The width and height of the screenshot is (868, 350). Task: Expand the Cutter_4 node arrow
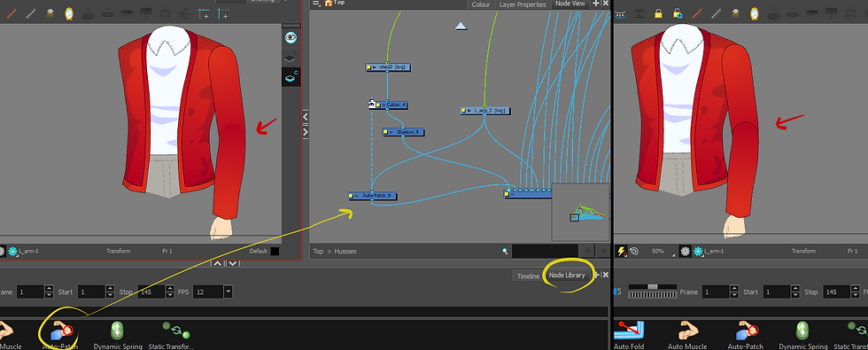(384, 105)
